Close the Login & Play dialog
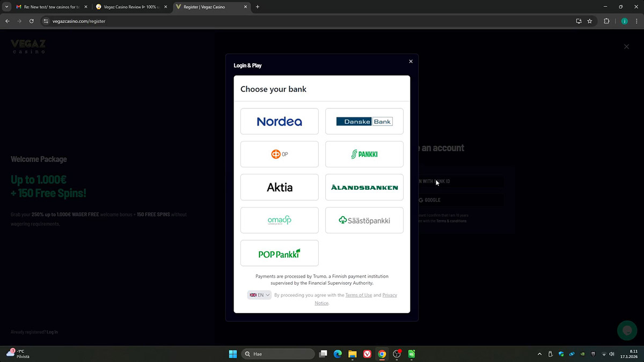 (411, 61)
